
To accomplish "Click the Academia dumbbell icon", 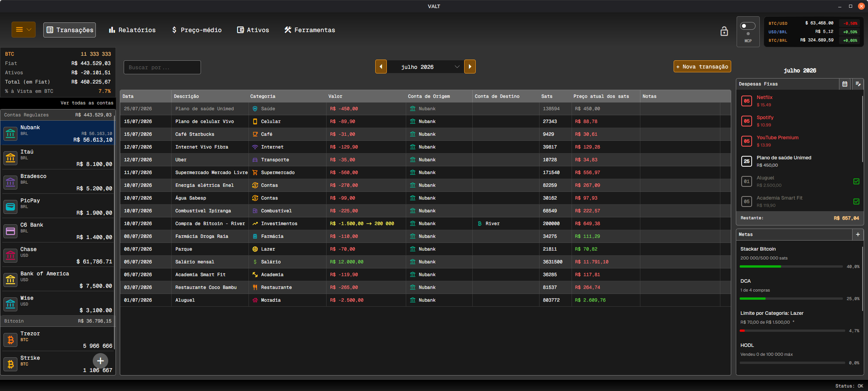I will [255, 275].
